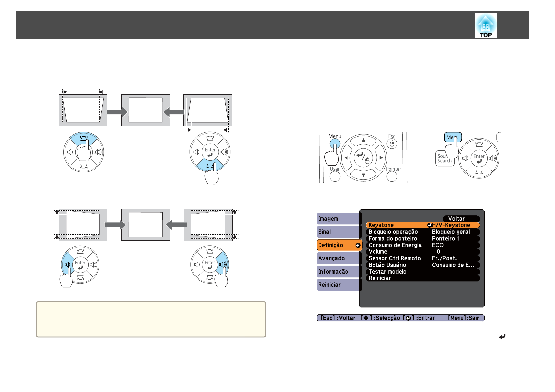Click the center Enter/mouse button on the remote control
555x392 pixels.
364,158
